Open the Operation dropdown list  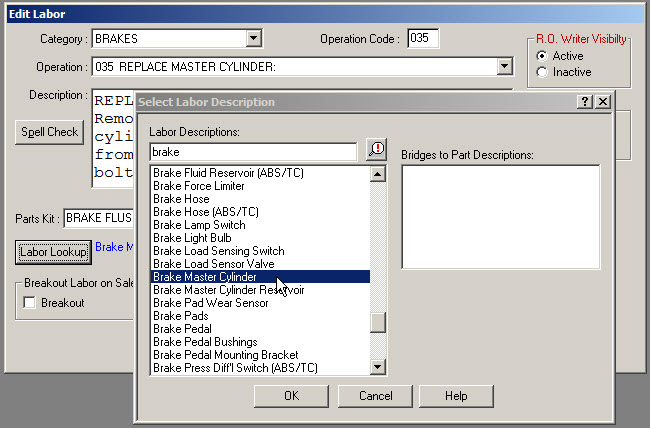pyautogui.click(x=505, y=67)
